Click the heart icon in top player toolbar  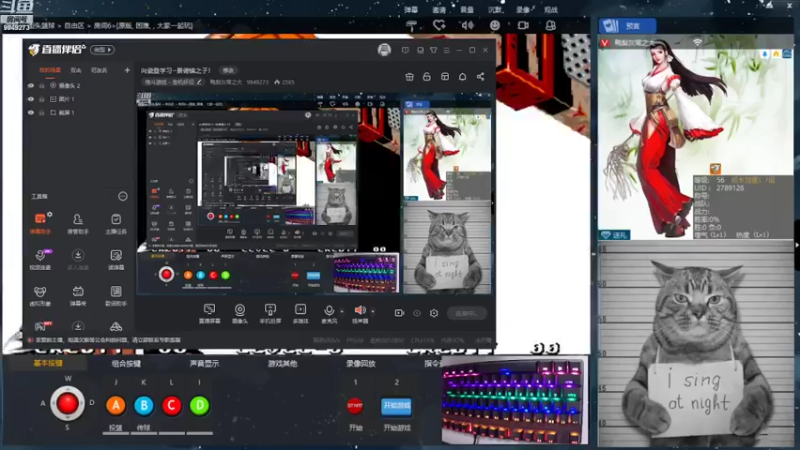click(x=439, y=25)
